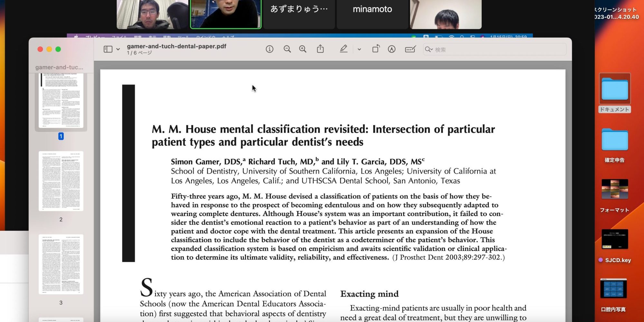Image resolution: width=644 pixels, height=322 pixels.
Task: Select the gamer-and-tuc... sidebar header
Action: coord(59,67)
